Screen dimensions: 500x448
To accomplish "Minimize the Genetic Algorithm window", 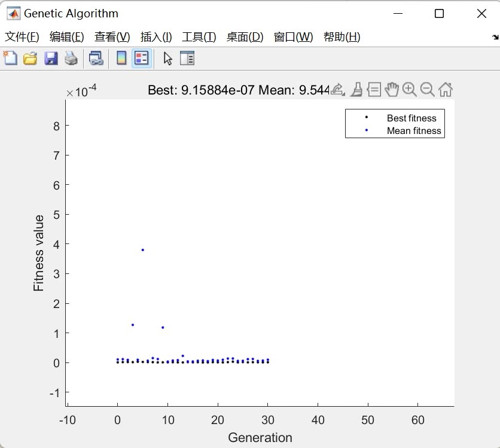I will point(398,13).
